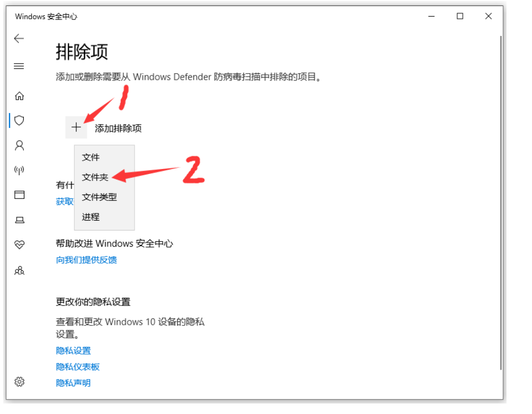The height and width of the screenshot is (414, 532).
Task: Open family options people icon
Action: point(19,270)
